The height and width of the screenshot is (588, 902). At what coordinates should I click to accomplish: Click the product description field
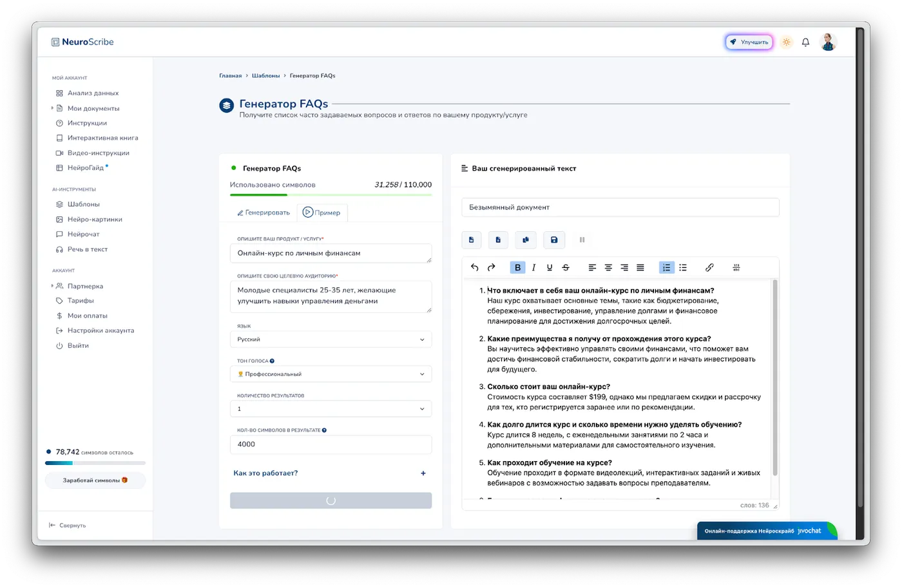click(x=331, y=253)
